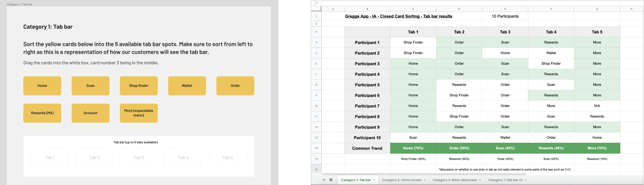
Task: Click the empty Tab 3 drop slot
Action: (x=139, y=158)
